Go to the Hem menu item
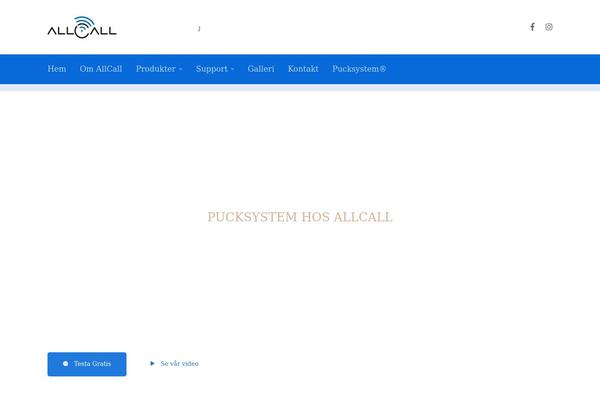Image resolution: width=600 pixels, height=400 pixels. [x=57, y=69]
